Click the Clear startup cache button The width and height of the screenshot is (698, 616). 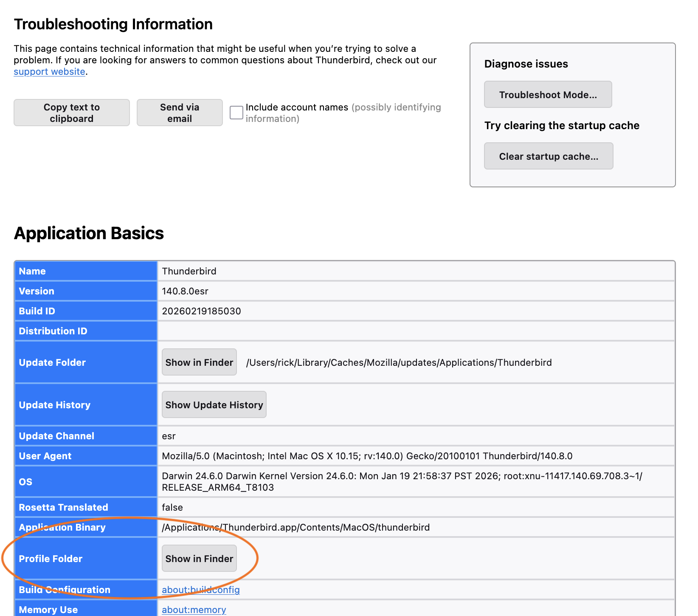click(548, 156)
